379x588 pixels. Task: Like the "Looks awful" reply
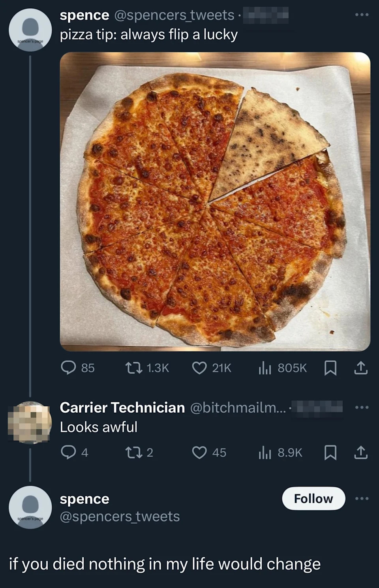coord(199,453)
